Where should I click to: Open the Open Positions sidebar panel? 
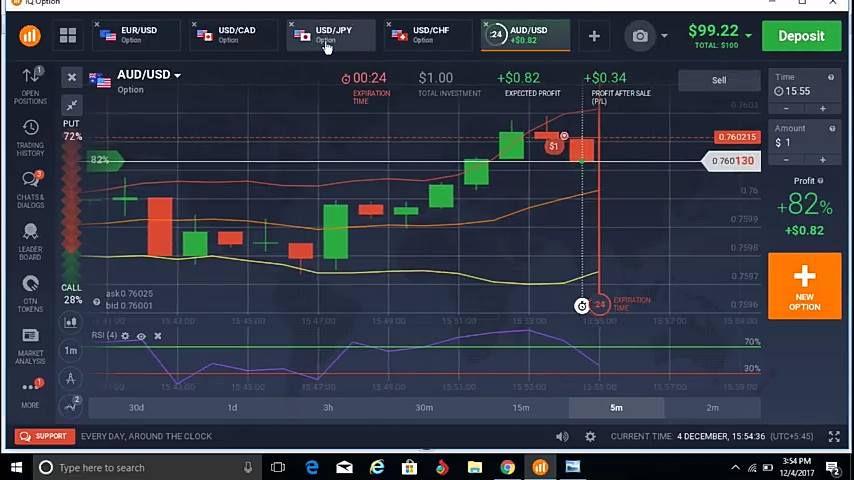pos(30,85)
